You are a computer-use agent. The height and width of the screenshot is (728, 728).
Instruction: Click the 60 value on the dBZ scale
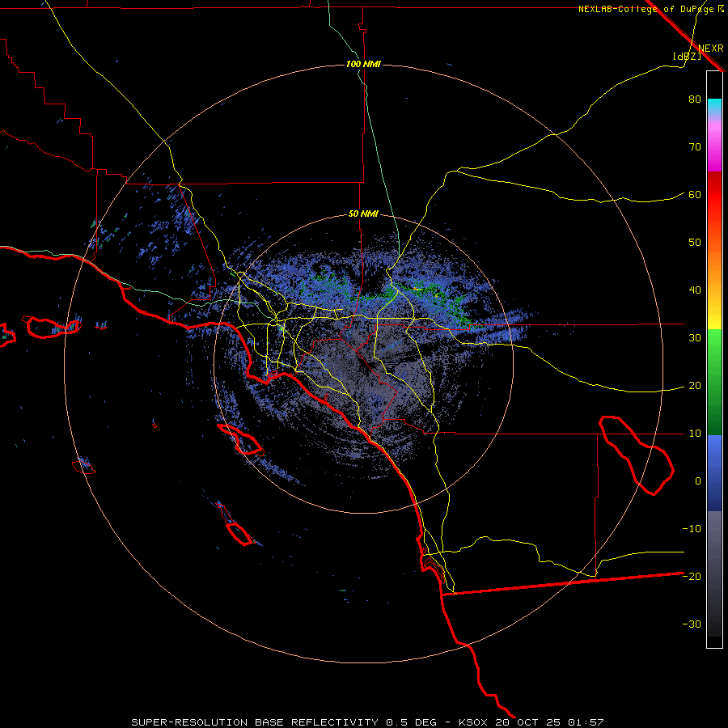[x=695, y=195]
